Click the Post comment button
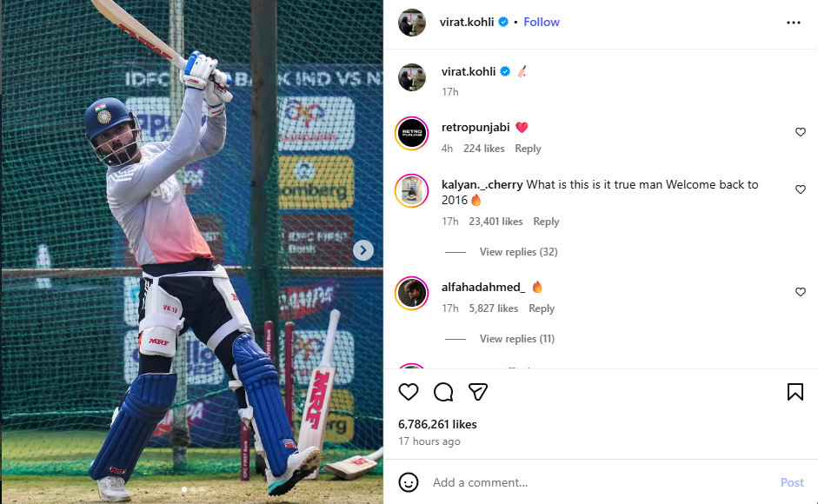 click(x=791, y=482)
